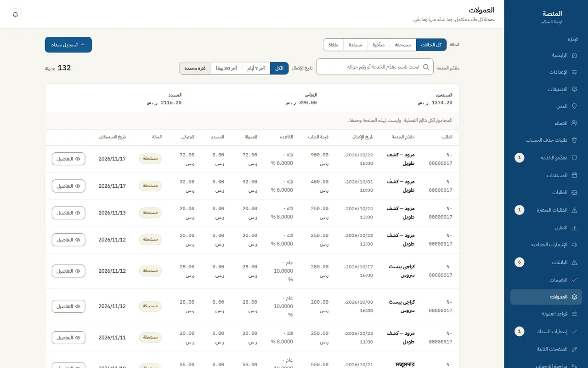Filter by مسددة status
This screenshot has height=368, width=588.
pos(356,45)
